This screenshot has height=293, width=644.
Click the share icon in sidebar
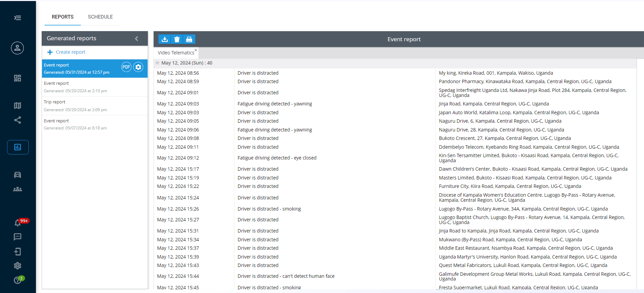coord(18,120)
